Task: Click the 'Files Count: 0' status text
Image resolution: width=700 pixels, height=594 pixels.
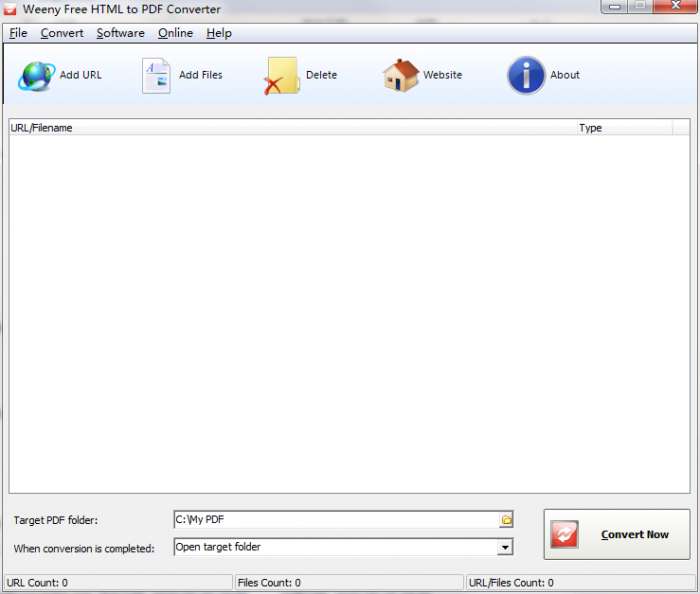Action: click(x=269, y=583)
